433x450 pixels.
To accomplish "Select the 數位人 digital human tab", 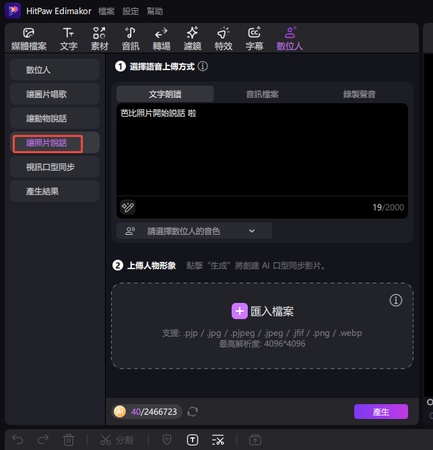I will tap(290, 39).
